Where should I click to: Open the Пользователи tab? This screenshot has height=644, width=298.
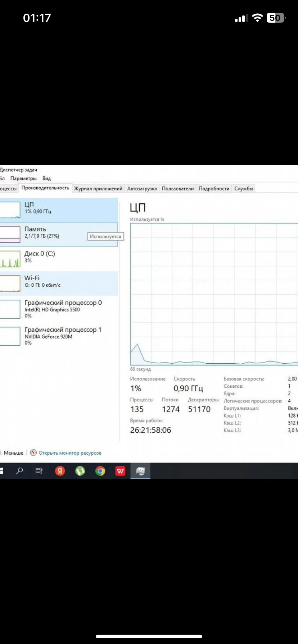tap(178, 188)
